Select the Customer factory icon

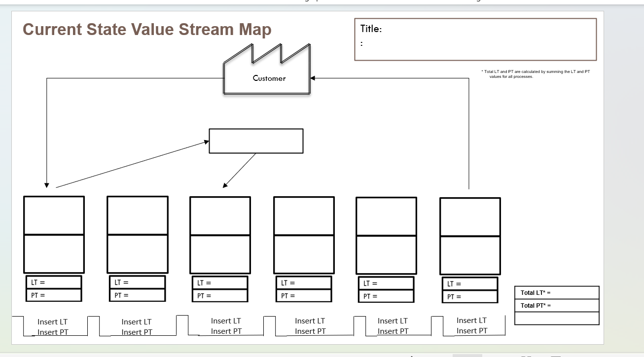tap(267, 69)
